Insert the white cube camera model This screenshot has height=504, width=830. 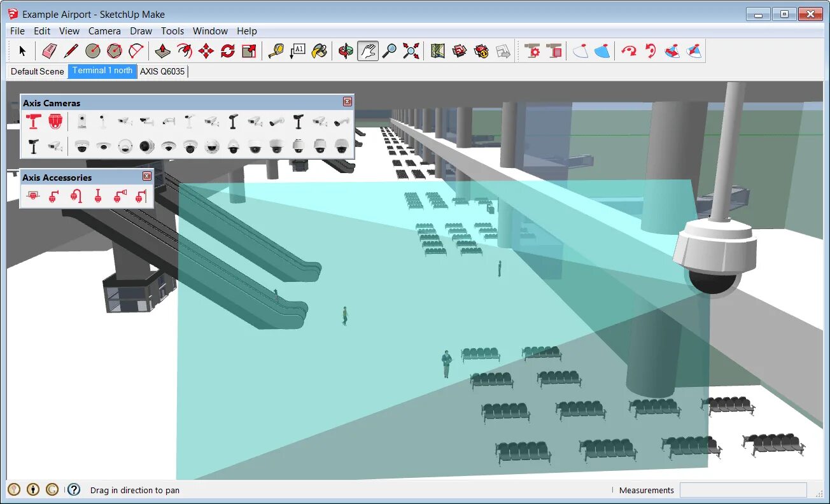[81, 121]
